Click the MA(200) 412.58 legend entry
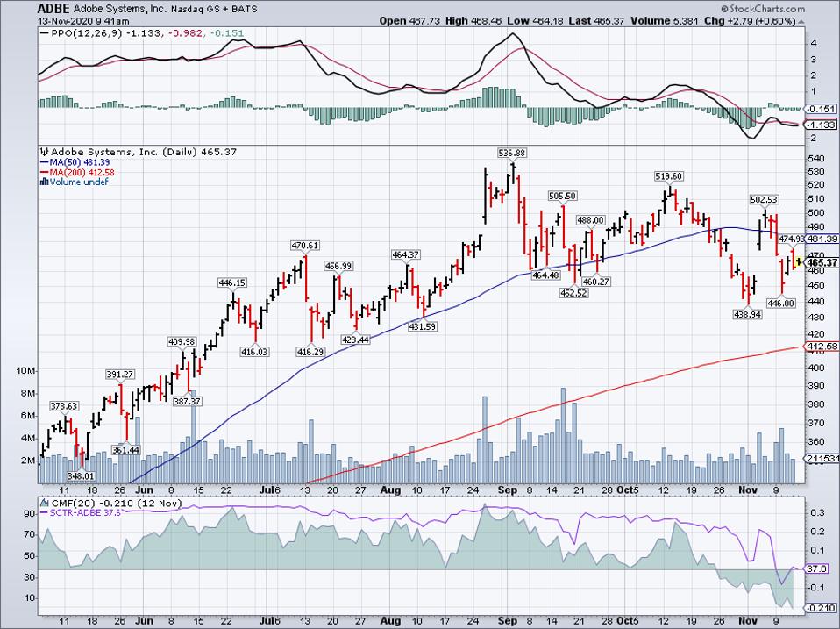This screenshot has width=840, height=629. [77, 172]
